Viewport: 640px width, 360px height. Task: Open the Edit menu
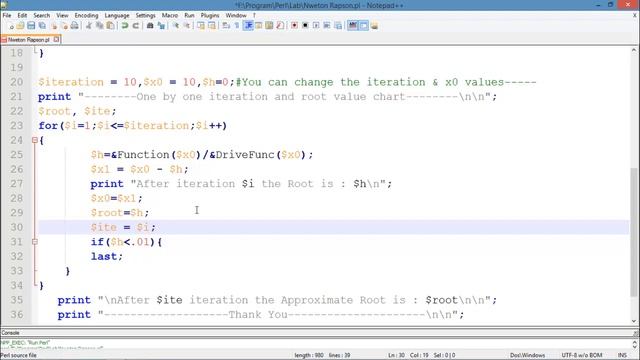pos(22,16)
